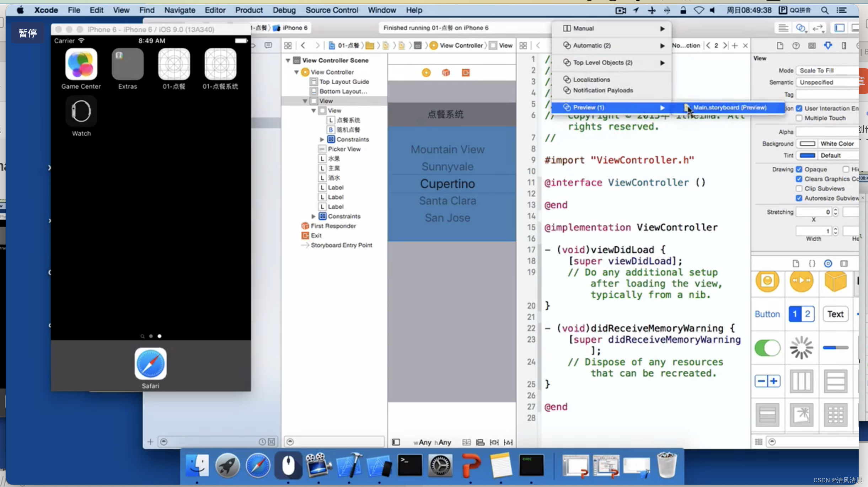868x487 pixels.
Task: Toggle Clears Graphics Context checkbox
Action: (x=799, y=179)
